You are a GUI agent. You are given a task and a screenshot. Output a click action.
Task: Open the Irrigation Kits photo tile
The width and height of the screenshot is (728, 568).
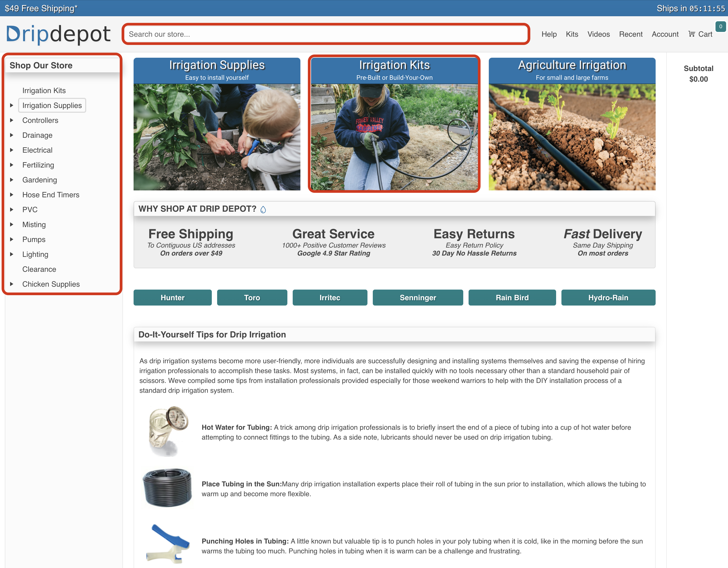click(394, 137)
